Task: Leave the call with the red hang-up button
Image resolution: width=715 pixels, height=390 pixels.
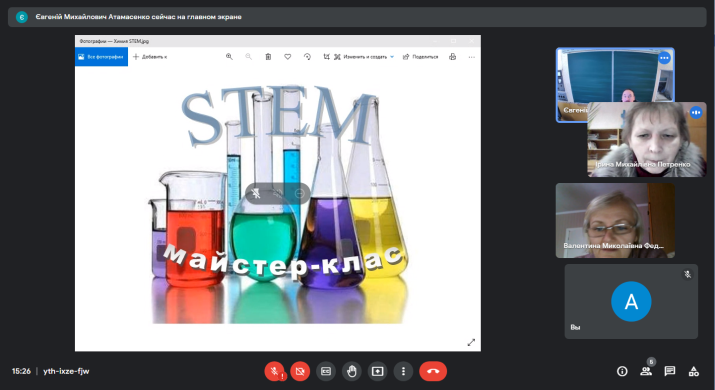Action: [433, 371]
